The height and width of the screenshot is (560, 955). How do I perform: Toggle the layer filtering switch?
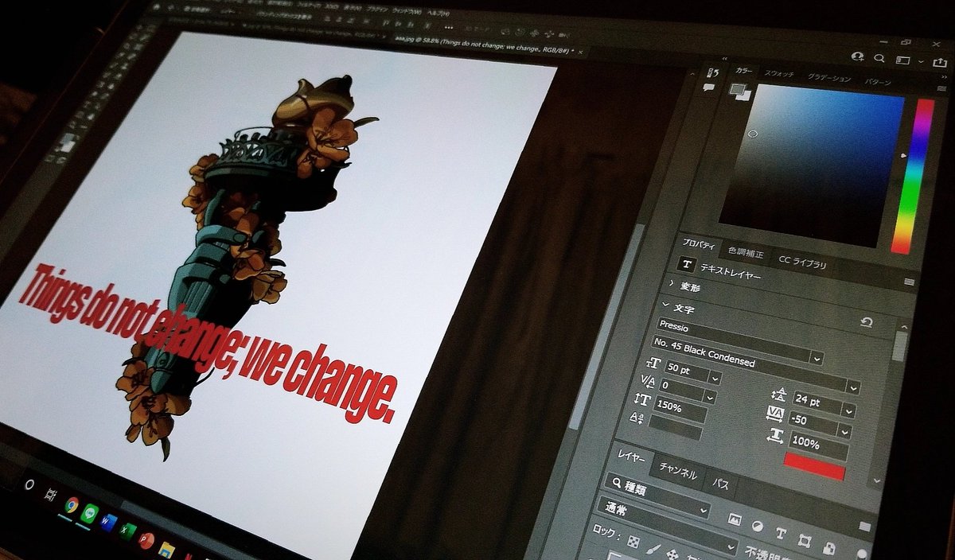860,554
